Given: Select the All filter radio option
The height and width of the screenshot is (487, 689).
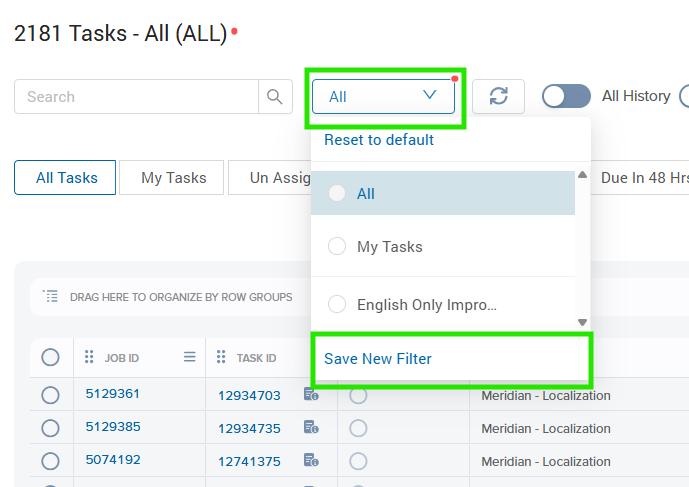Looking at the screenshot, I should click(337, 193).
